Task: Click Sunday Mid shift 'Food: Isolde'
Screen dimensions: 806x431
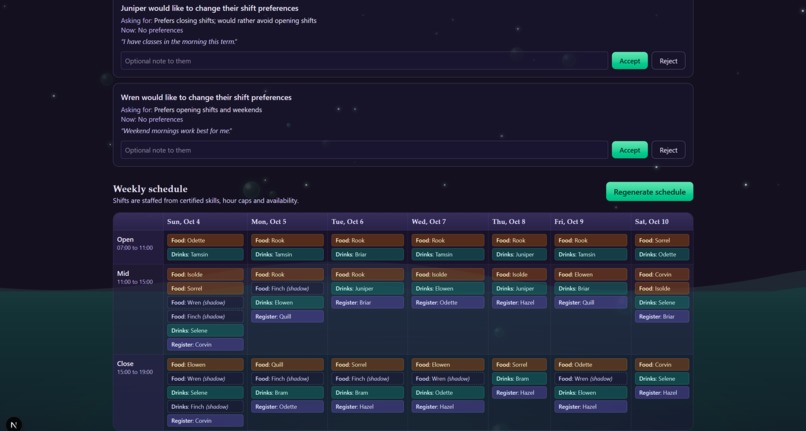Action: (205, 275)
